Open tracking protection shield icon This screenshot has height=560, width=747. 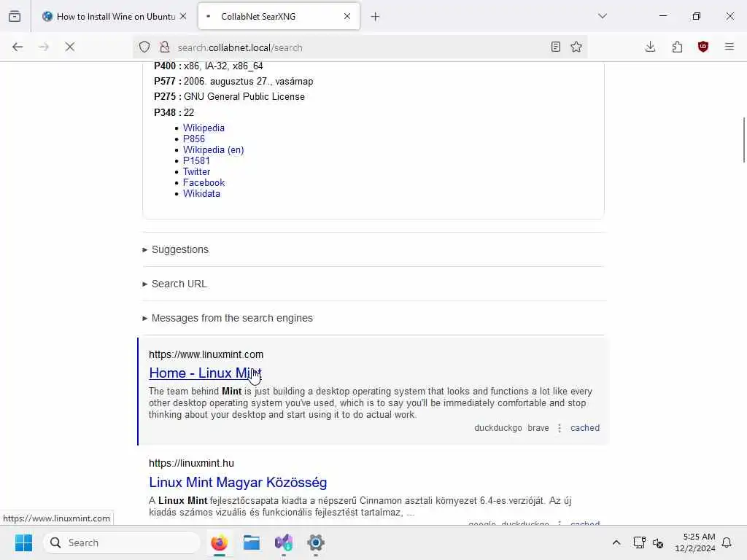click(x=144, y=47)
